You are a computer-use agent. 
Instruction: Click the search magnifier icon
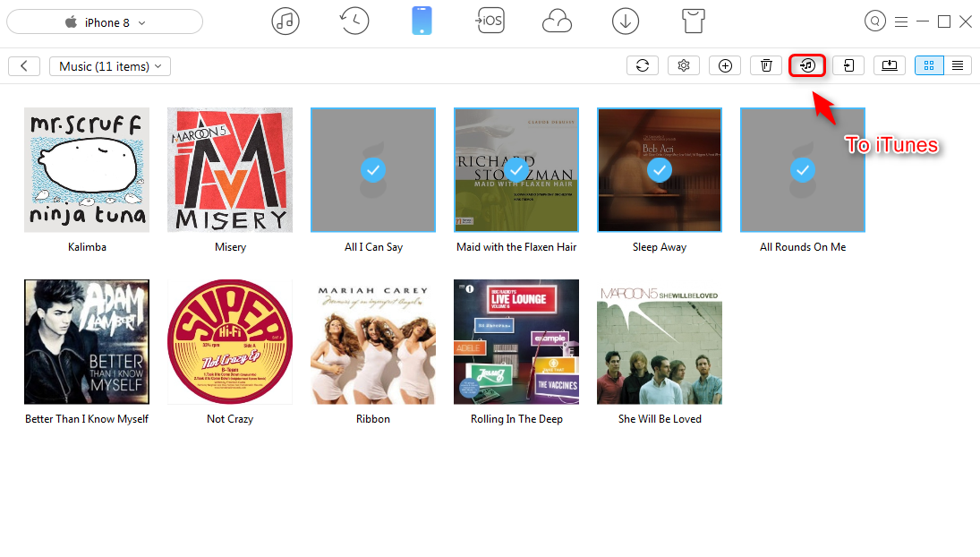point(875,21)
